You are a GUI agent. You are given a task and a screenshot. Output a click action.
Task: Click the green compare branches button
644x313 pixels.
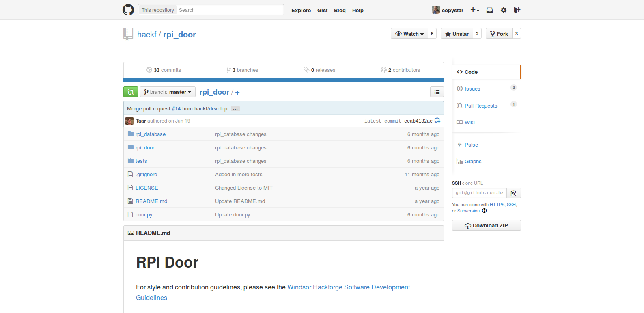(131, 92)
